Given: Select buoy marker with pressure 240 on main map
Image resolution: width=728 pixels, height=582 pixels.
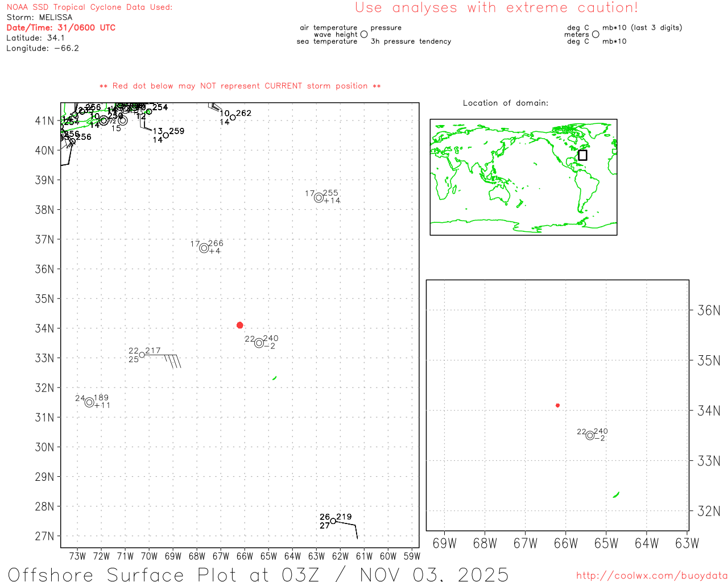Looking at the screenshot, I should coord(259,343).
